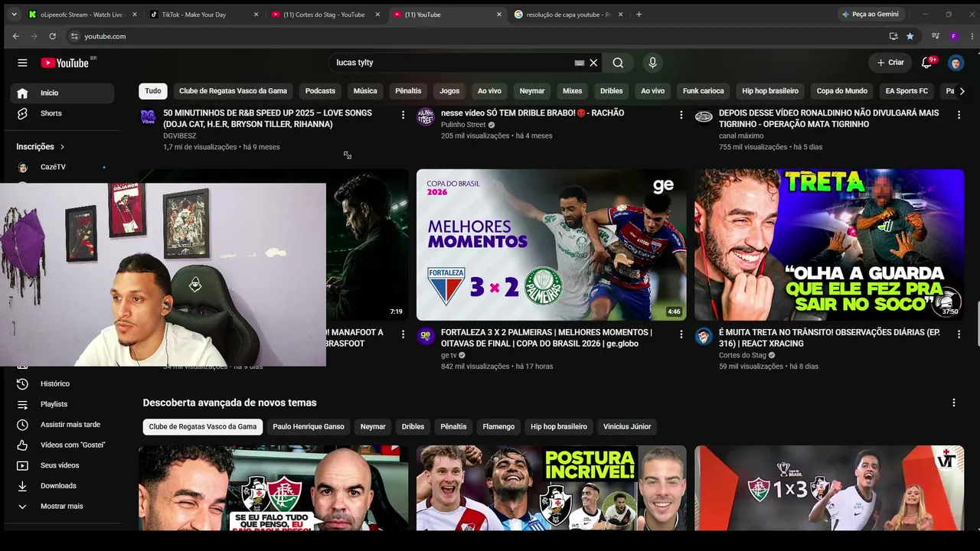Reload the page

[x=52, y=36]
